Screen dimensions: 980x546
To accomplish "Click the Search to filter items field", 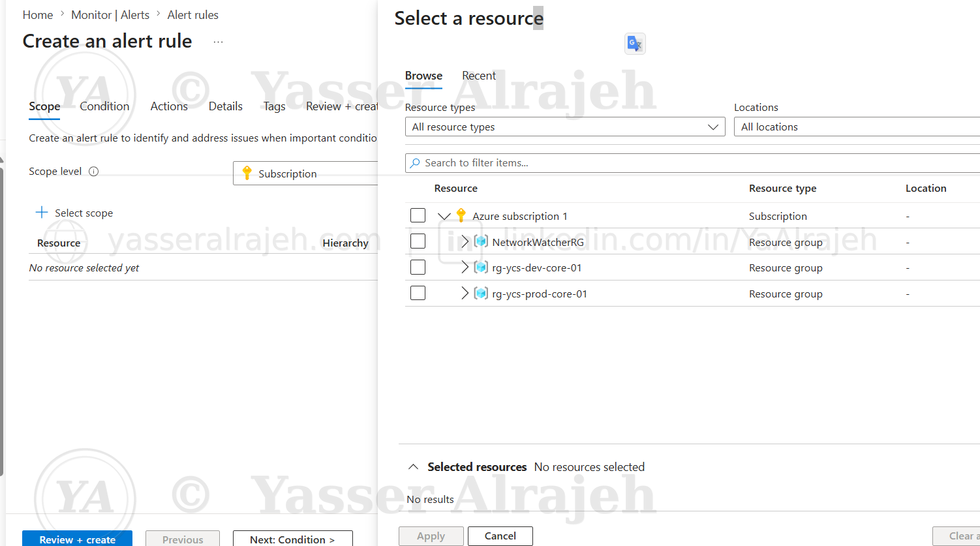I will 692,163.
